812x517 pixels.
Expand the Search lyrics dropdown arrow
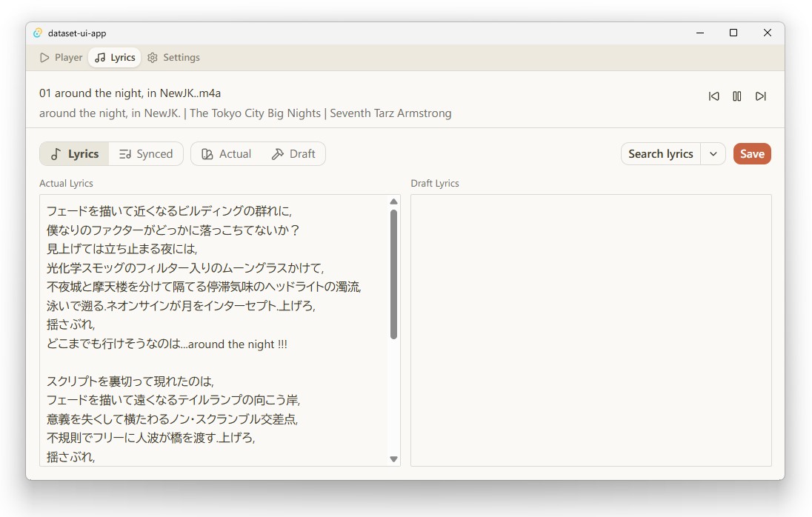coord(713,154)
